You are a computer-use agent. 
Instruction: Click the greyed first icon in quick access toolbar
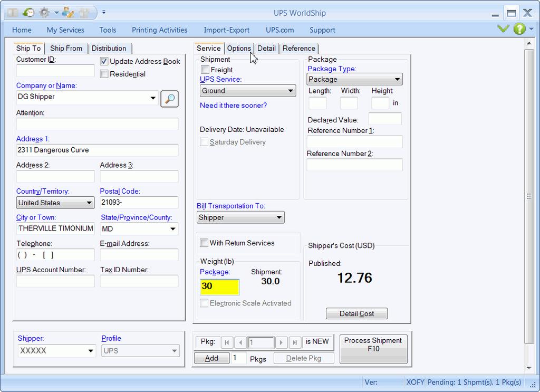(x=13, y=13)
